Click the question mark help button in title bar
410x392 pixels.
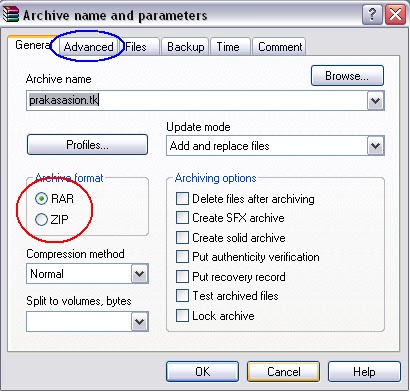pyautogui.click(x=372, y=15)
